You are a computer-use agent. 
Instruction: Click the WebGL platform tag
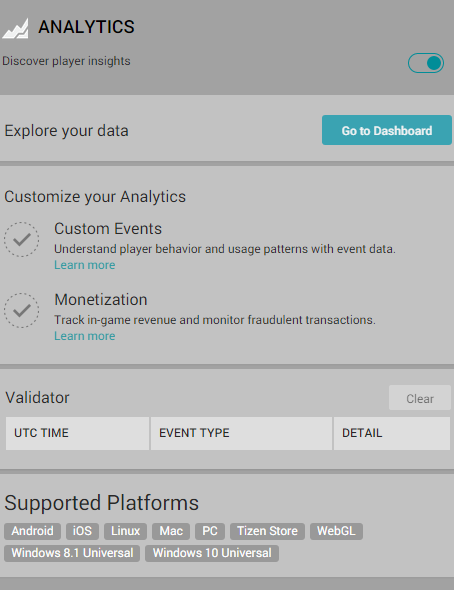[x=336, y=531]
